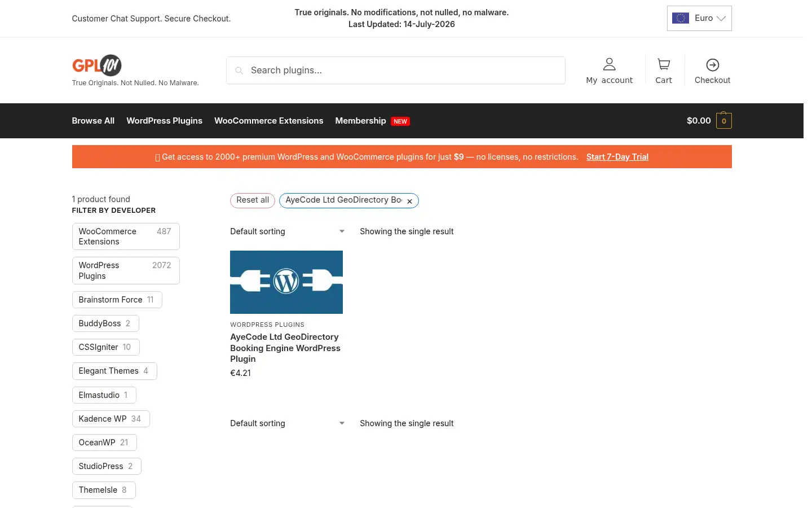Click the EU flag icon
Screen dimensions: 812x508
tap(681, 18)
